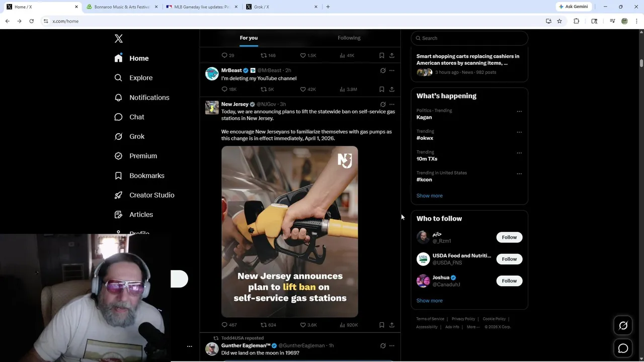Click the X logo in sidebar
This screenshot has height=362, width=644.
(x=119, y=39)
